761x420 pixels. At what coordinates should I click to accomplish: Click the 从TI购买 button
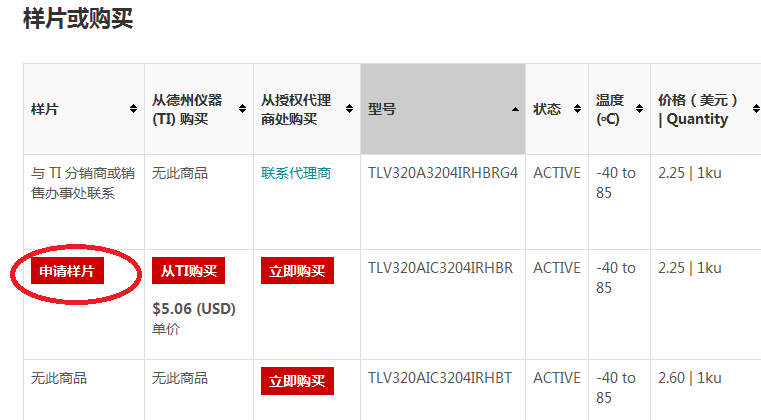pyautogui.click(x=189, y=271)
